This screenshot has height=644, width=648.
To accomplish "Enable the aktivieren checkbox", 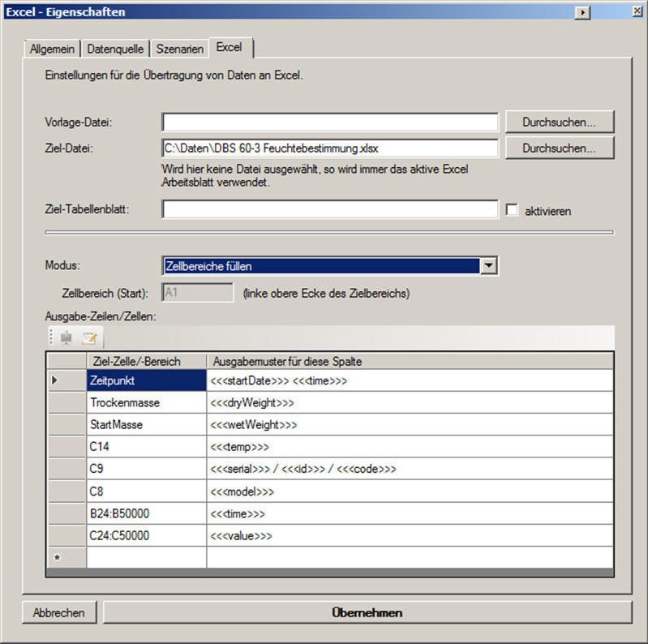I will point(512,210).
